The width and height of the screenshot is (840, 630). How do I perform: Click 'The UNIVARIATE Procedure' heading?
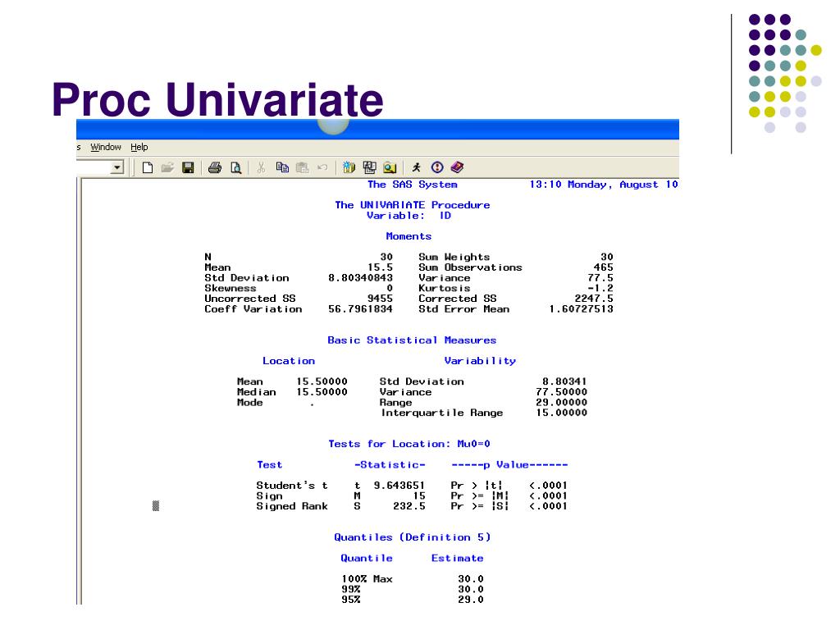point(413,205)
